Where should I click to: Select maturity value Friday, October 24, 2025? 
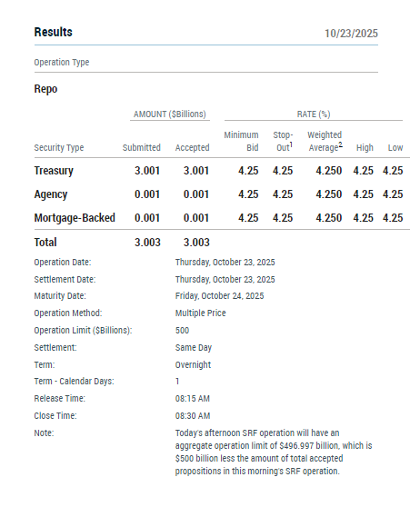click(x=220, y=295)
